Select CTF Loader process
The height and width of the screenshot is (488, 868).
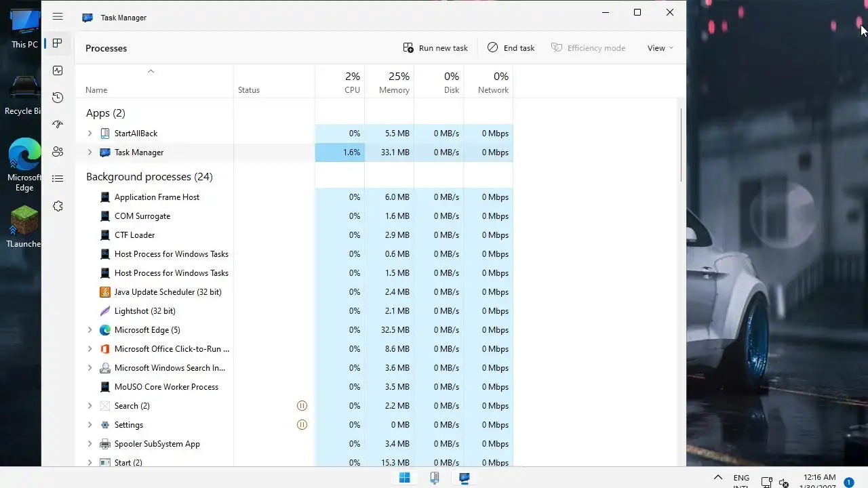[x=294, y=235]
